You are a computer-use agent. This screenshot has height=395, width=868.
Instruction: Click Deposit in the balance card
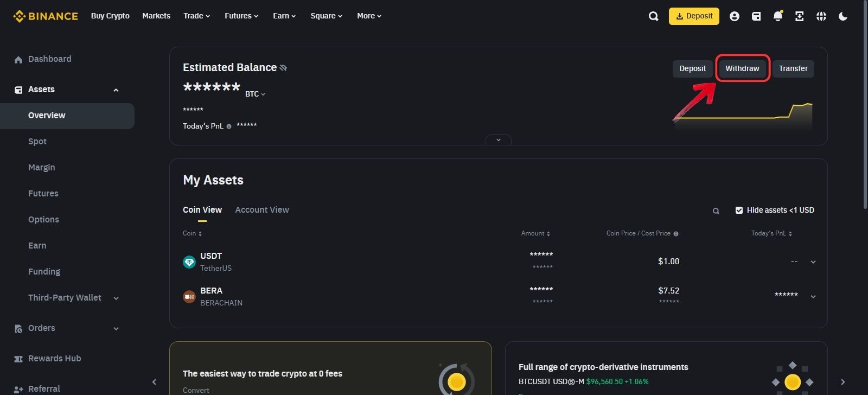tap(692, 69)
